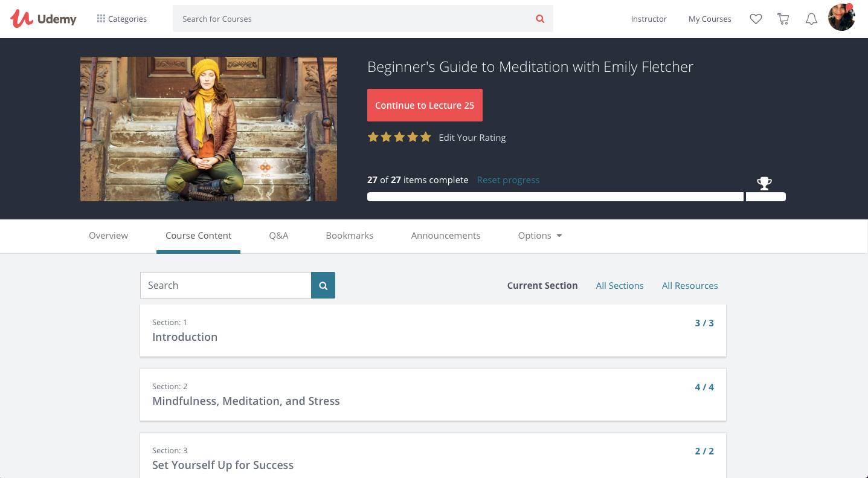Viewport: 868px width, 478px height.
Task: Expand Section 1 Introduction
Action: pos(433,331)
